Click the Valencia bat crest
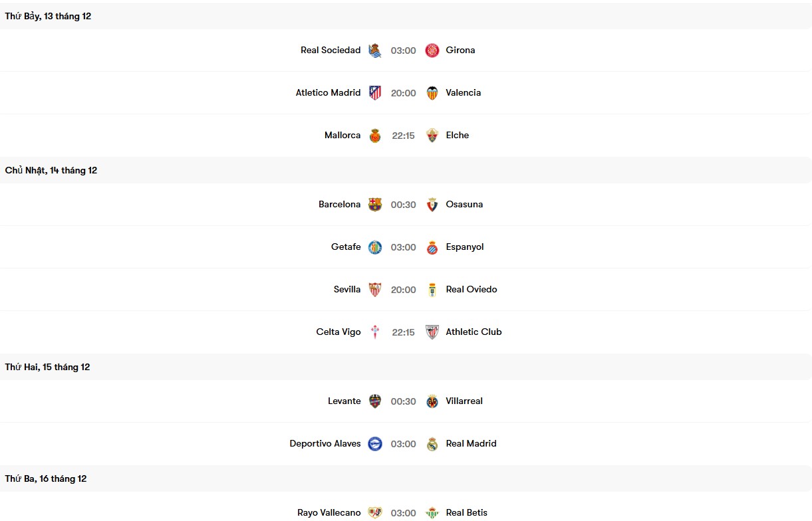 tap(432, 93)
